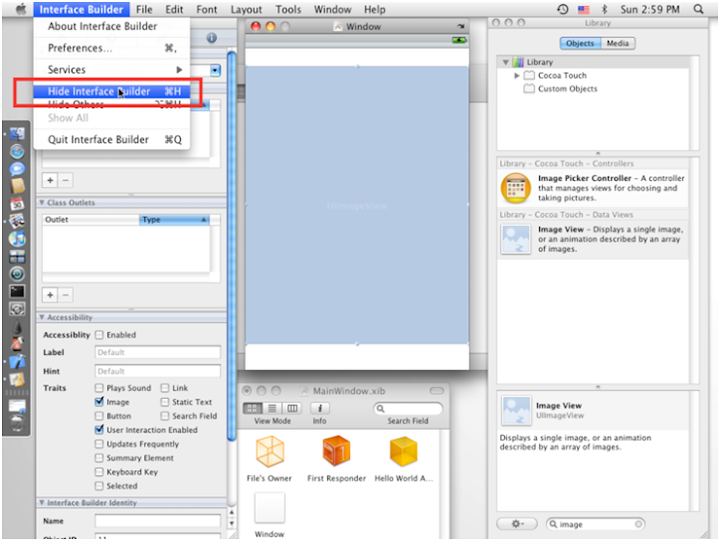
Task: Enable the Plays Sound trait
Action: 99,388
